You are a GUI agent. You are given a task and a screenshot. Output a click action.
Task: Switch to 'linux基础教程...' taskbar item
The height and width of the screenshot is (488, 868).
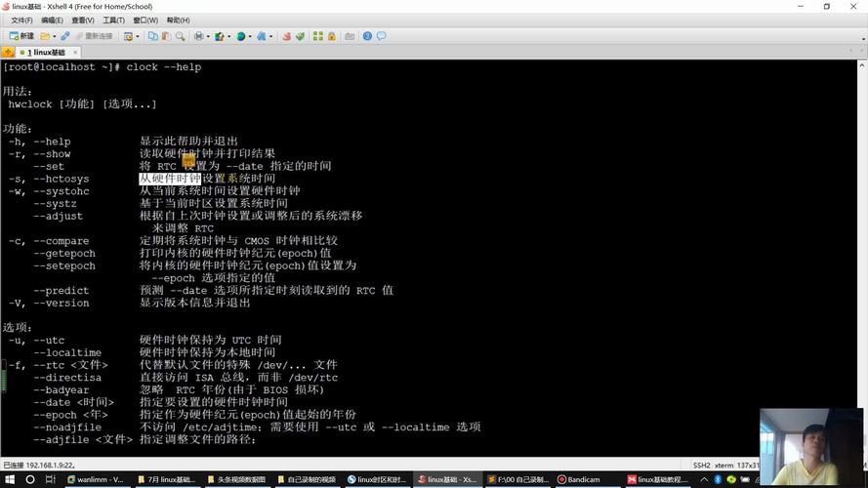click(658, 479)
